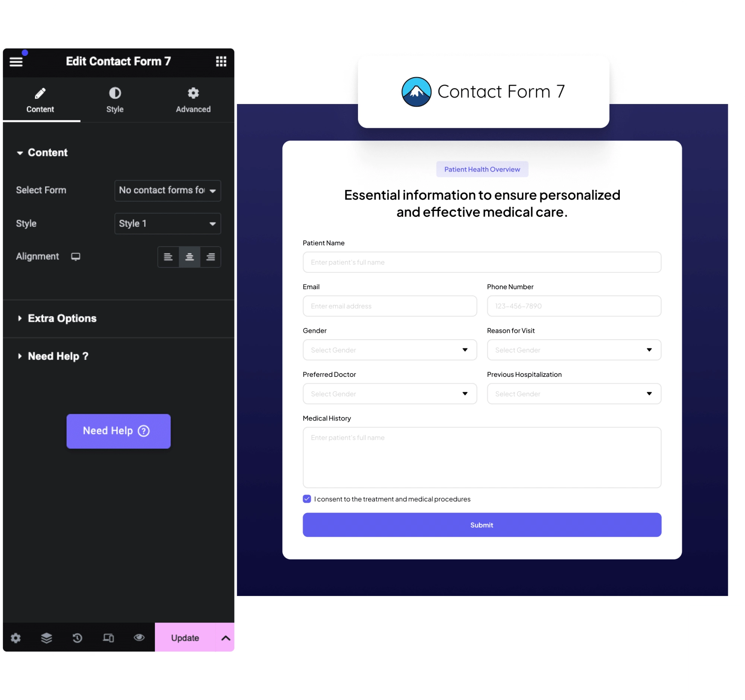Click the Submit form button
Viewport: 745px width, 700px height.
click(x=482, y=524)
